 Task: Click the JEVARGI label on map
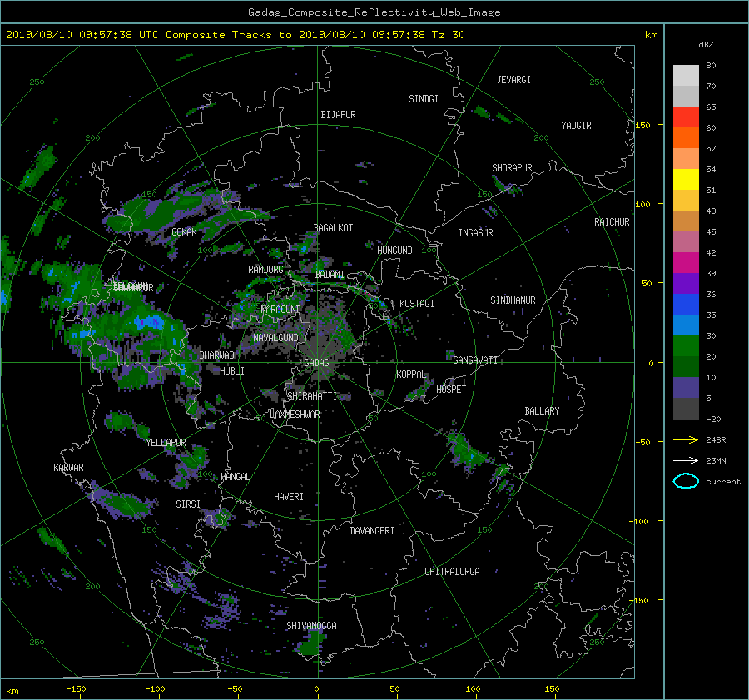pyautogui.click(x=513, y=80)
